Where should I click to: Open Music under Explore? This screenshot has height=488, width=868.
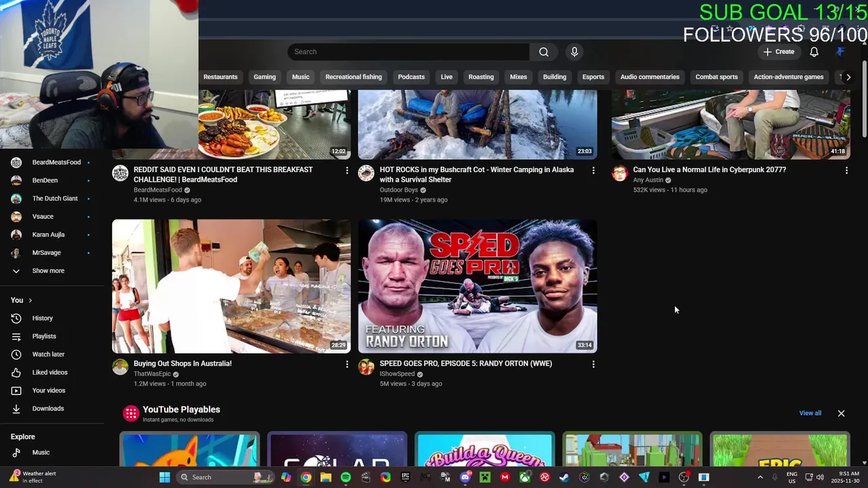click(x=52, y=453)
